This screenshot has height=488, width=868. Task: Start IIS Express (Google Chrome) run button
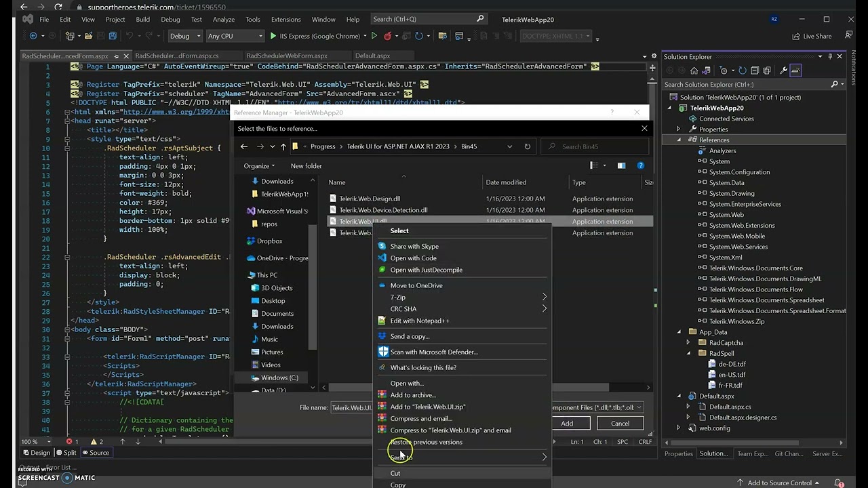click(x=310, y=36)
